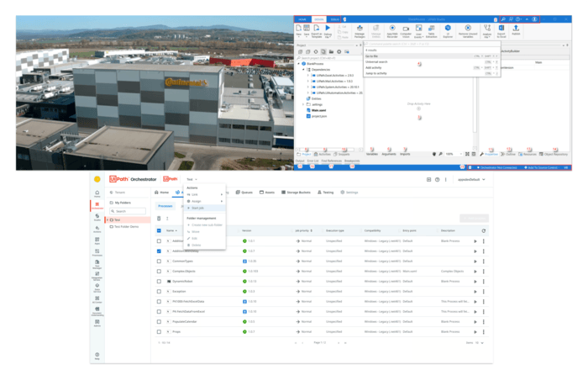Click Studio project search field
This screenshot has height=380, width=588.
329,58
